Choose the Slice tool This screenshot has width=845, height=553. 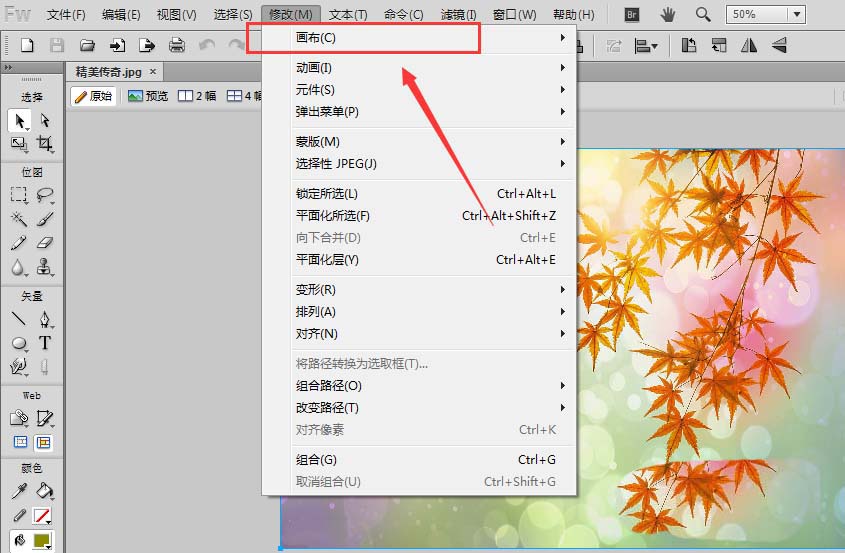pos(45,418)
